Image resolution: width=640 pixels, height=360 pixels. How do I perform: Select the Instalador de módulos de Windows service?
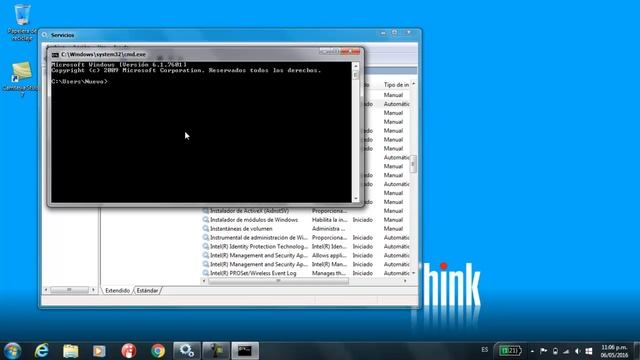pyautogui.click(x=254, y=220)
